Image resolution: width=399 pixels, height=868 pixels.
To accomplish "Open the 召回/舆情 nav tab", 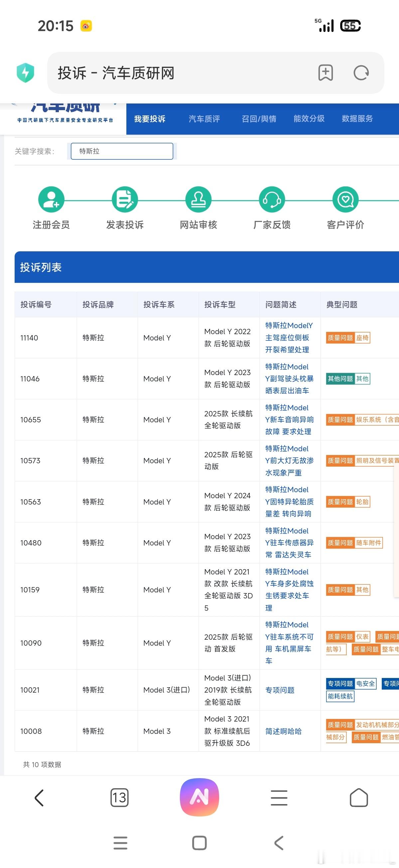I will click(x=259, y=119).
